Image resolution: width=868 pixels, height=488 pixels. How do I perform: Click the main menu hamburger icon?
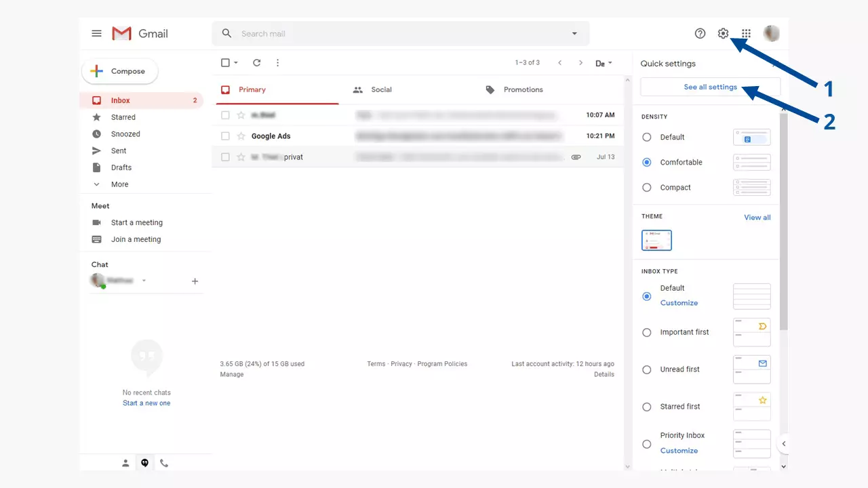tap(96, 33)
